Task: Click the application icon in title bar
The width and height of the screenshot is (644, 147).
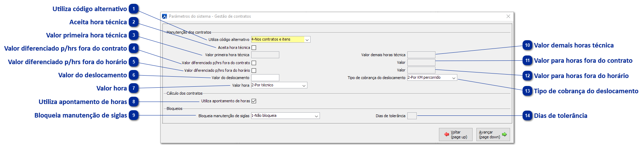Action: (164, 16)
